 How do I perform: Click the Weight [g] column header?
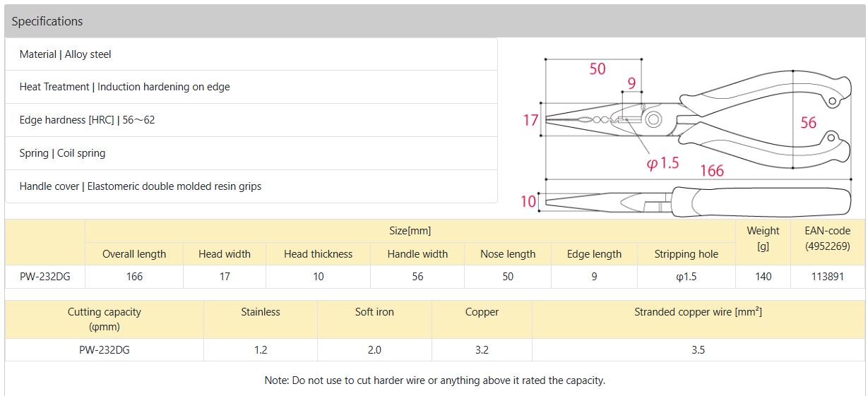[763, 239]
